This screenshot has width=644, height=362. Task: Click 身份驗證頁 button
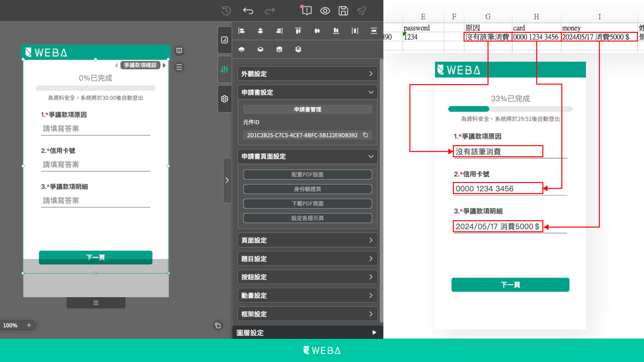coord(307,189)
